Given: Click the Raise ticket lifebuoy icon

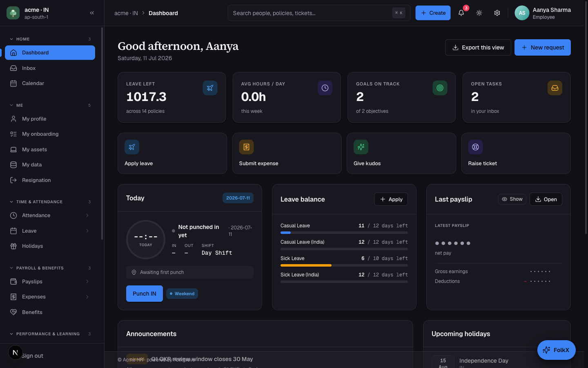Looking at the screenshot, I should pyautogui.click(x=475, y=147).
